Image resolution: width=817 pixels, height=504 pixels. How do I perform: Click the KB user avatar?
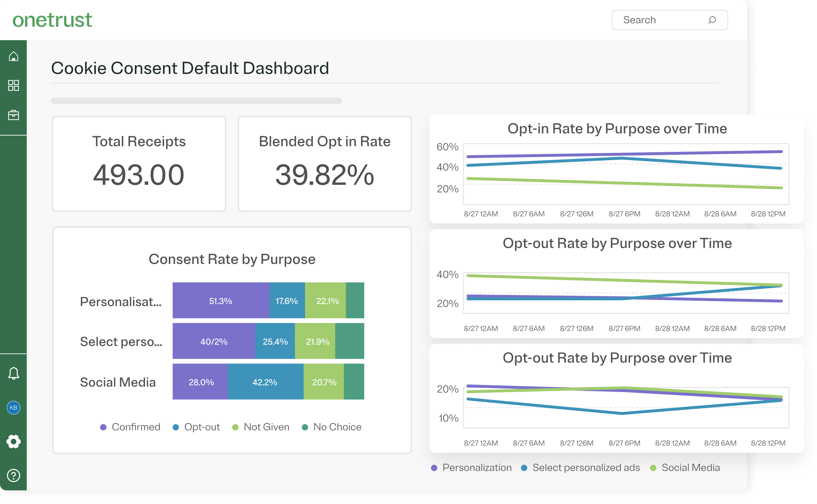pyautogui.click(x=13, y=408)
